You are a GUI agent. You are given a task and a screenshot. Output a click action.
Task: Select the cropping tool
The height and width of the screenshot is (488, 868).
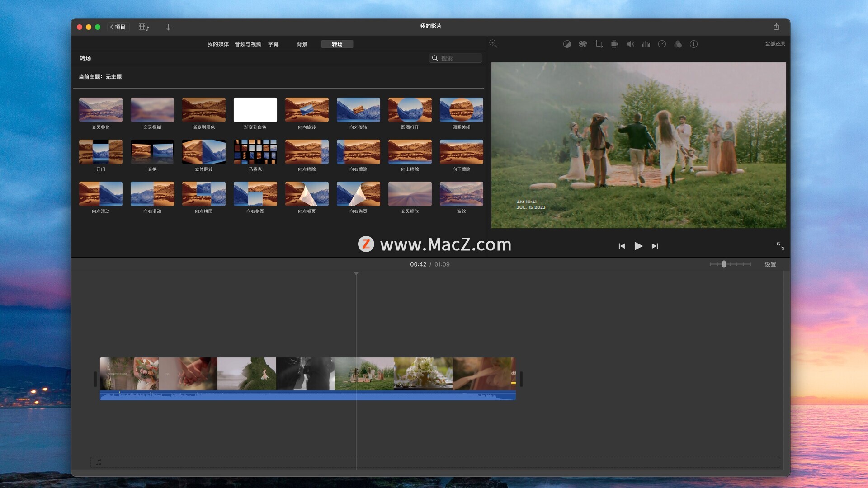(x=599, y=44)
